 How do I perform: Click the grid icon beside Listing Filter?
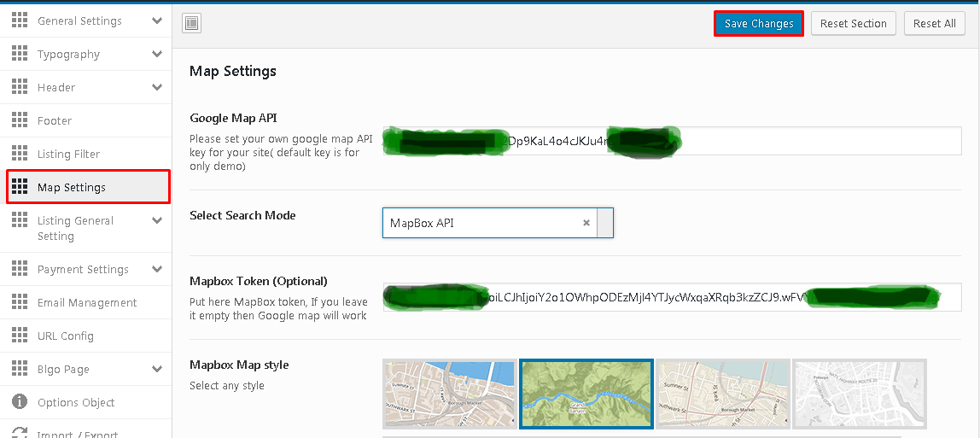[x=20, y=154]
